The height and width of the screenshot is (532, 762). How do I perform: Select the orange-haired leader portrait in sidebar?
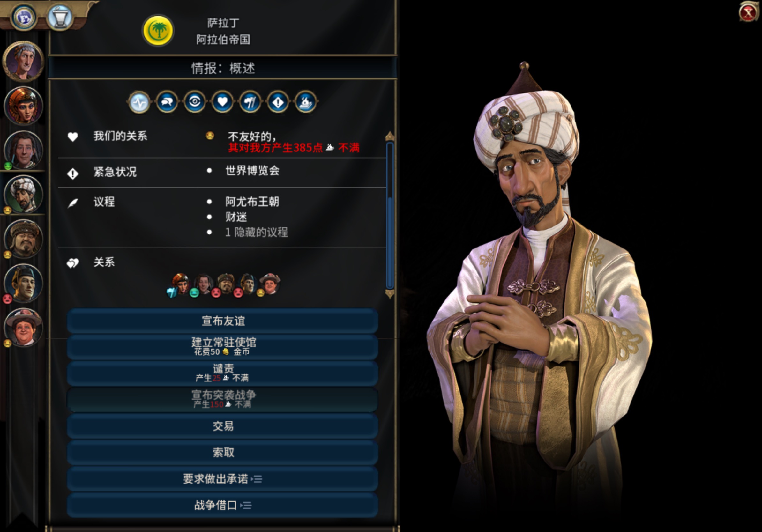pyautogui.click(x=24, y=106)
